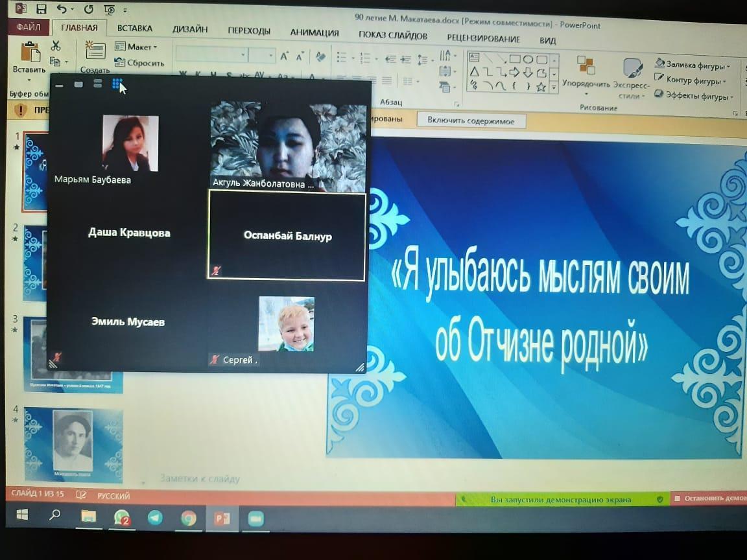Select the Oval shape in the gallery
The width and height of the screenshot is (747, 560).
(528, 60)
